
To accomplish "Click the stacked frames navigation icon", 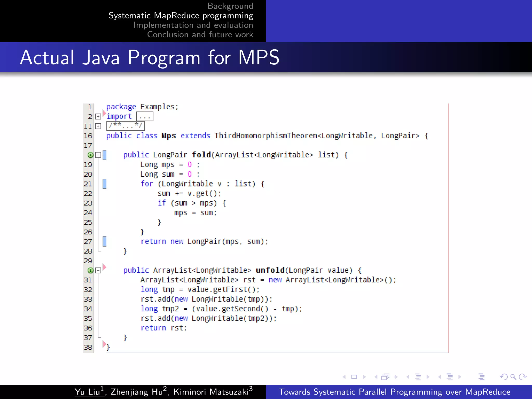I will point(385,377).
